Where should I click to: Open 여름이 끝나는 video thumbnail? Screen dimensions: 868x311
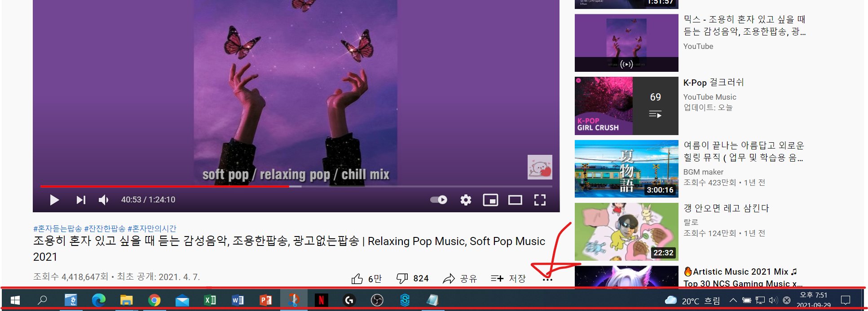pos(626,169)
